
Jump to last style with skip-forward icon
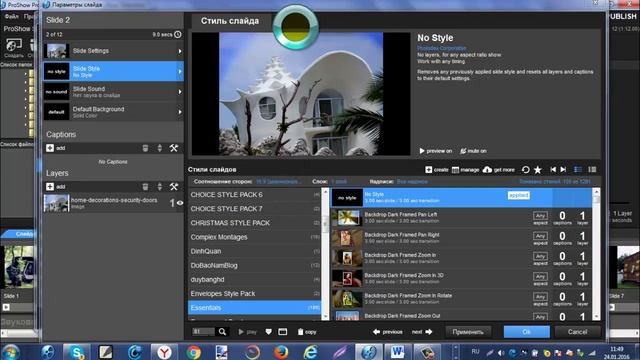563,170
